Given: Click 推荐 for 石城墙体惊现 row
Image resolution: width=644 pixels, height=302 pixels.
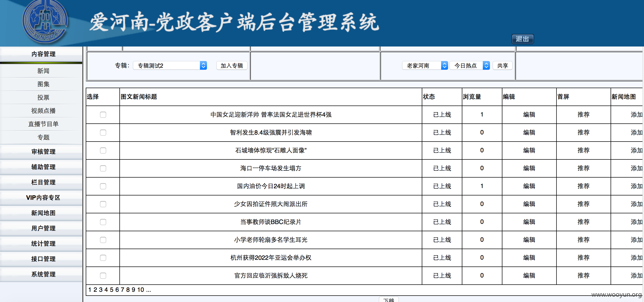Looking at the screenshot, I should [584, 150].
